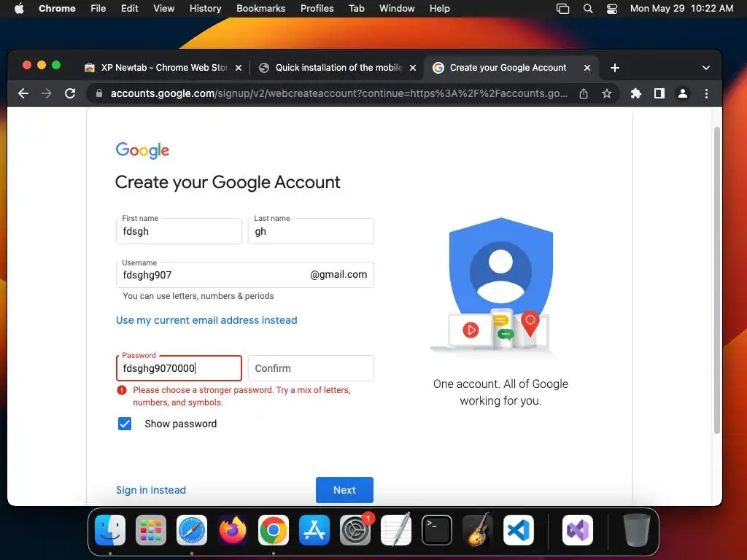Go back using the browser back arrow
The image size is (747, 560).
point(23,93)
